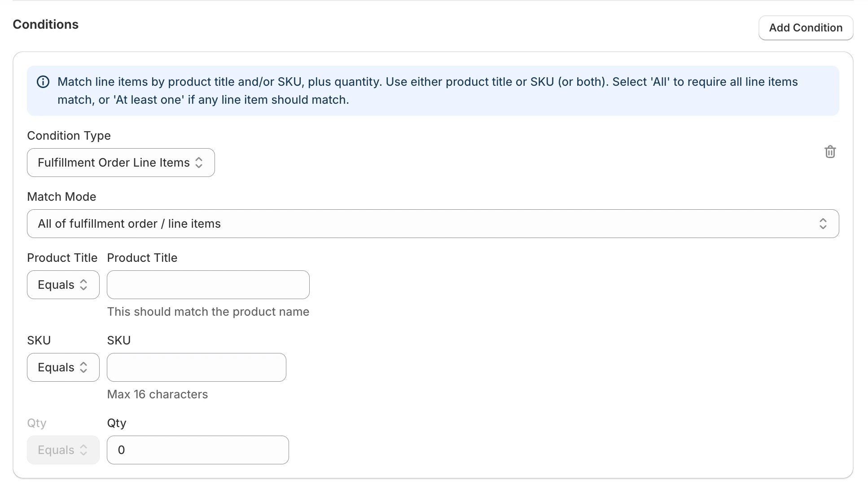Click the chevron on Product Title Equals selector
The width and height of the screenshot is (868, 485).
pos(83,285)
